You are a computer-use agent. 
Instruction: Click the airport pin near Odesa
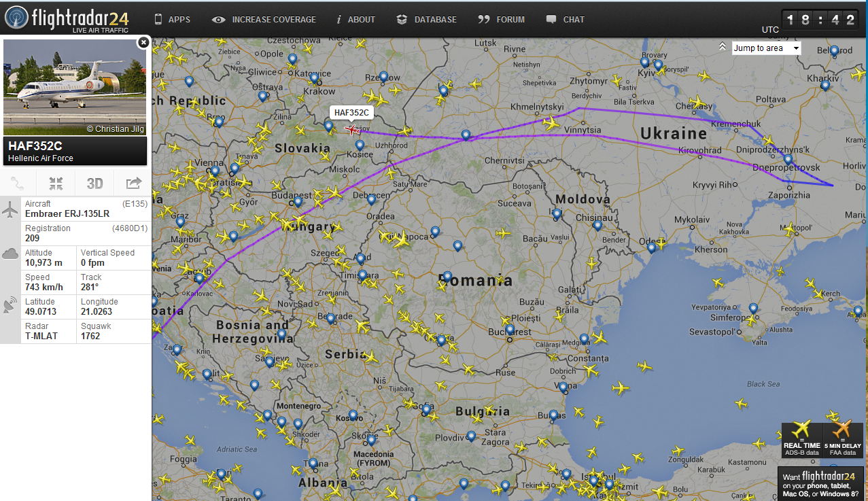tap(651, 248)
